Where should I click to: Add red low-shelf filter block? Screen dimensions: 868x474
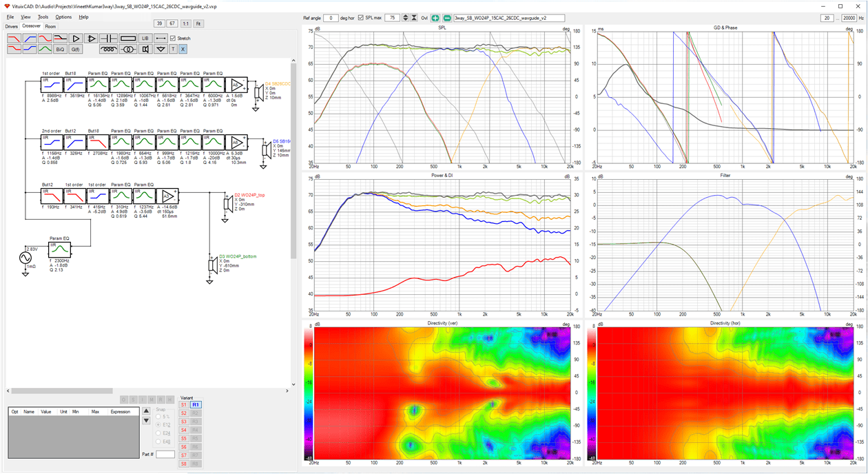pyautogui.click(x=14, y=50)
